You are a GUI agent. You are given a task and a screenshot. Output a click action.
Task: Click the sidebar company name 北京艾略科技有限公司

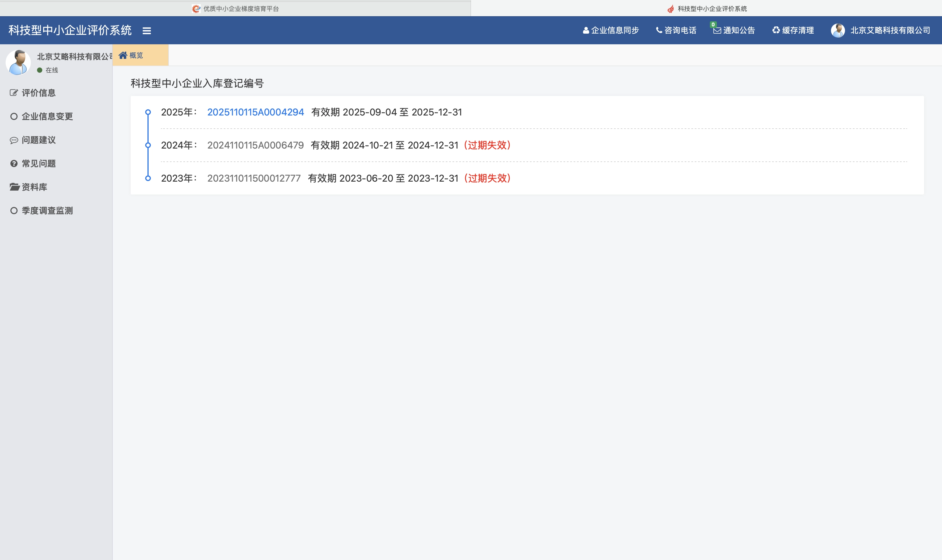pos(75,57)
